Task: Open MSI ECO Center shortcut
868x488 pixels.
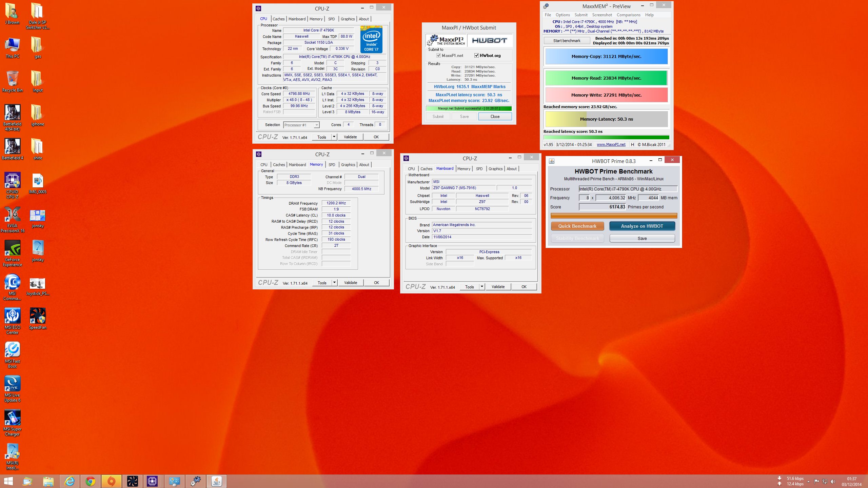Action: coord(12,321)
